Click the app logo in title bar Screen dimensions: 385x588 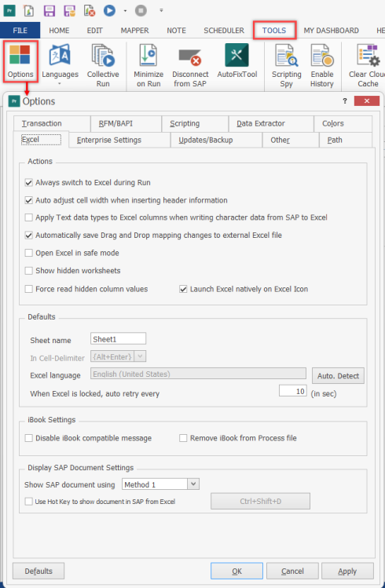point(9,10)
